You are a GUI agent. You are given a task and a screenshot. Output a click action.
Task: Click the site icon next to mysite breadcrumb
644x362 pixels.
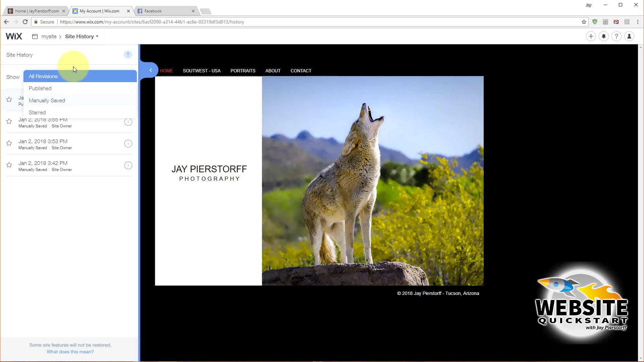[35, 36]
